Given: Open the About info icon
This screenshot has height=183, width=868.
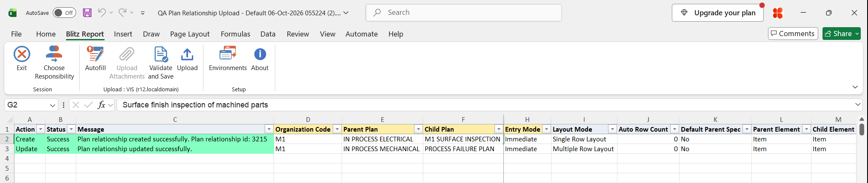Looking at the screenshot, I should point(260,54).
